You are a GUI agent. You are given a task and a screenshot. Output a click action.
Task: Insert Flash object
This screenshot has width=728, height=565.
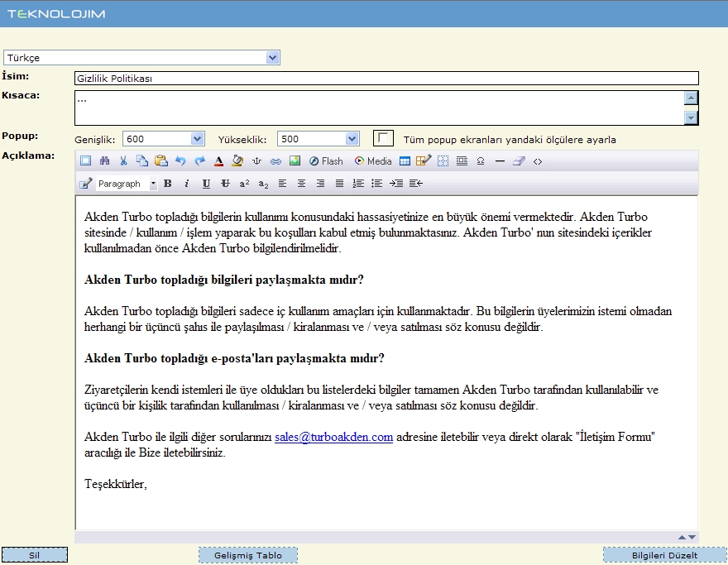pyautogui.click(x=326, y=161)
